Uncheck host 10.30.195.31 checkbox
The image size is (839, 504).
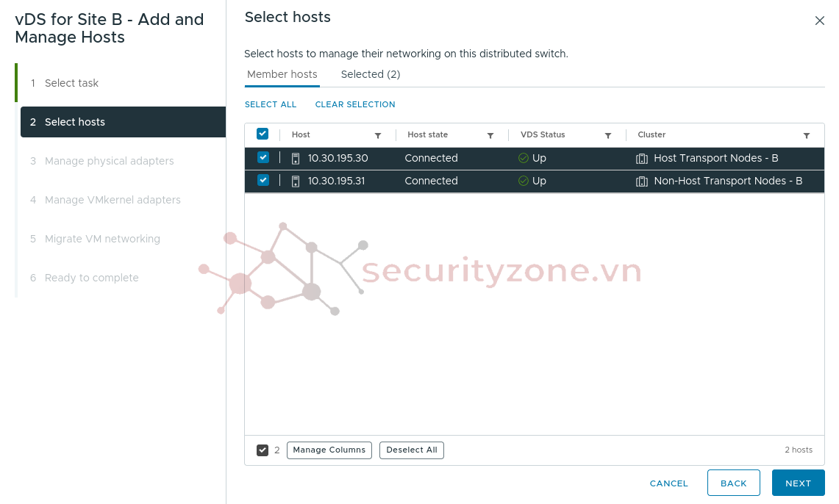(263, 180)
